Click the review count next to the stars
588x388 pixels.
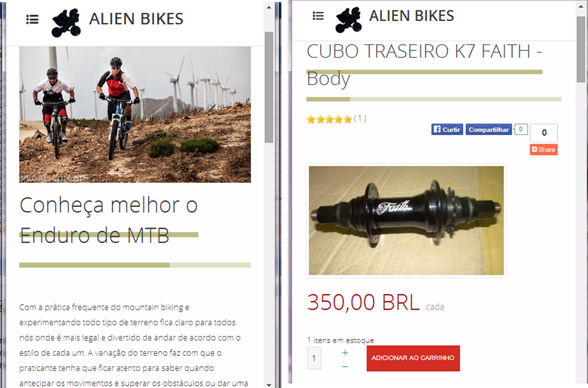360,119
